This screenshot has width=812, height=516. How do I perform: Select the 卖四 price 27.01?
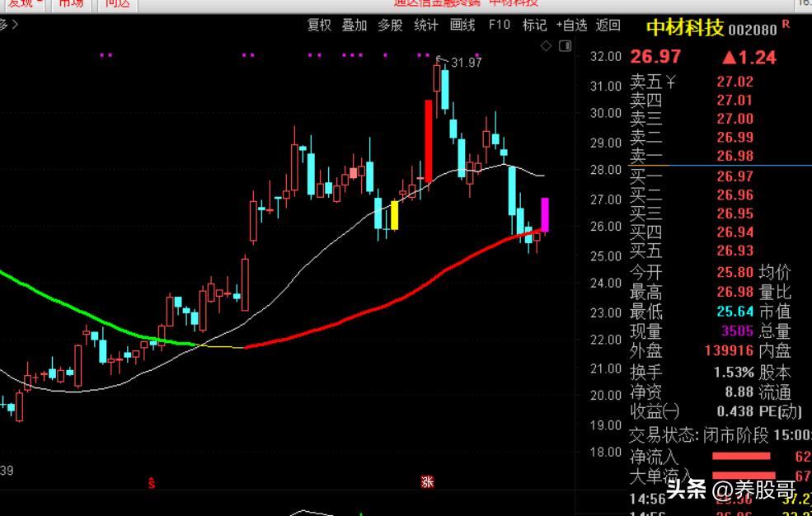(735, 101)
